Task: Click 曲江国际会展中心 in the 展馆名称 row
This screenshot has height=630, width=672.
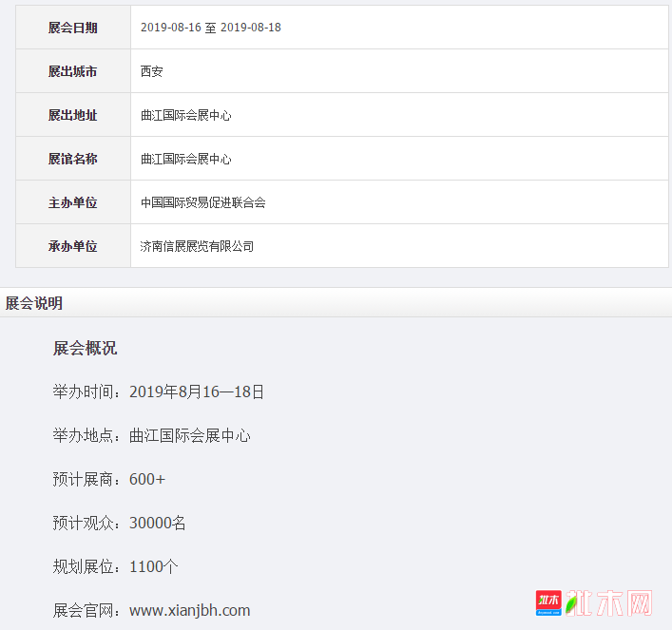Action: pyautogui.click(x=186, y=159)
